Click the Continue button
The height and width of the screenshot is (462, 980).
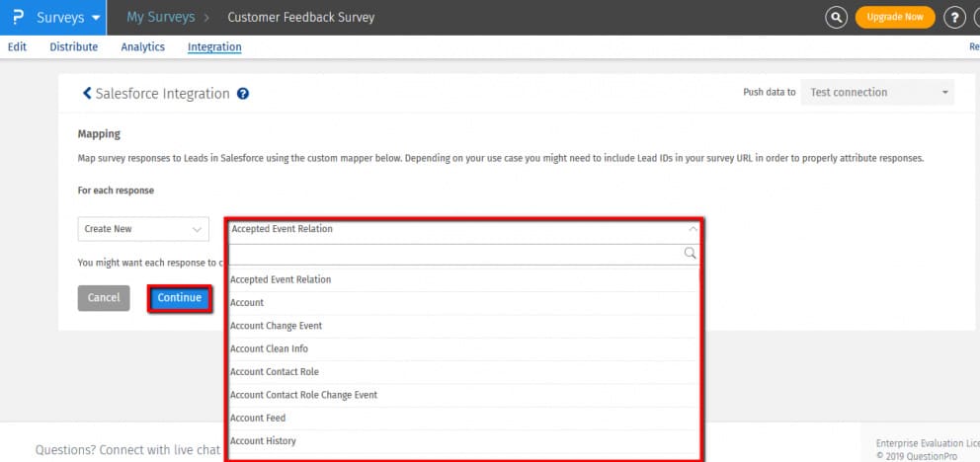coord(180,298)
